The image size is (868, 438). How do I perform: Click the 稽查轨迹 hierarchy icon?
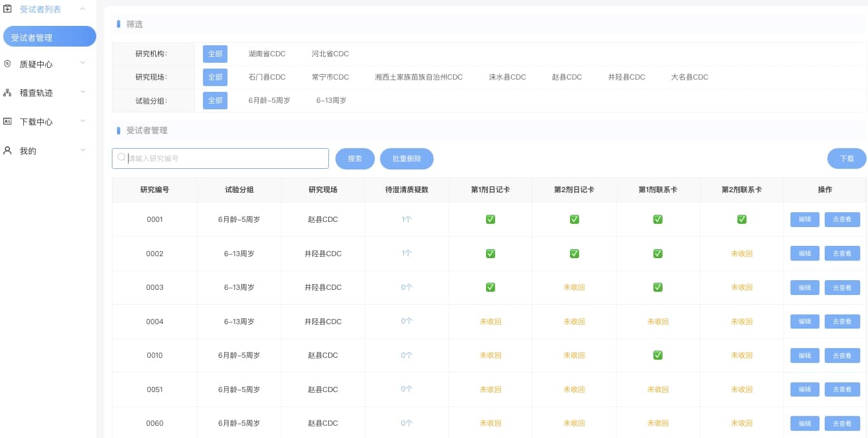pos(8,93)
